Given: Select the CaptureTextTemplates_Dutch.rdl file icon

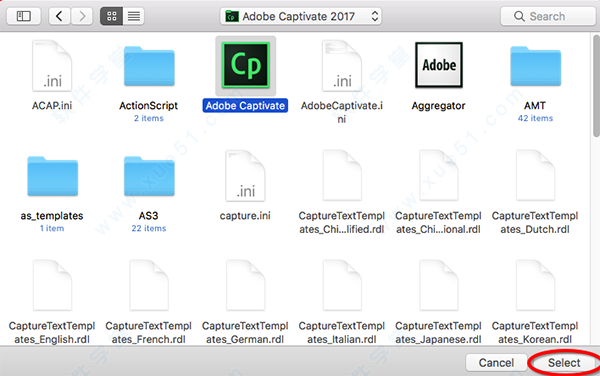Looking at the screenshot, I should pyautogui.click(x=535, y=176).
